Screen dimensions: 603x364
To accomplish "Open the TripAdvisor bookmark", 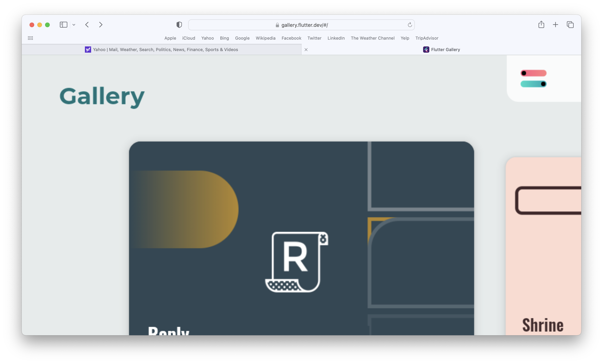I will pos(427,38).
